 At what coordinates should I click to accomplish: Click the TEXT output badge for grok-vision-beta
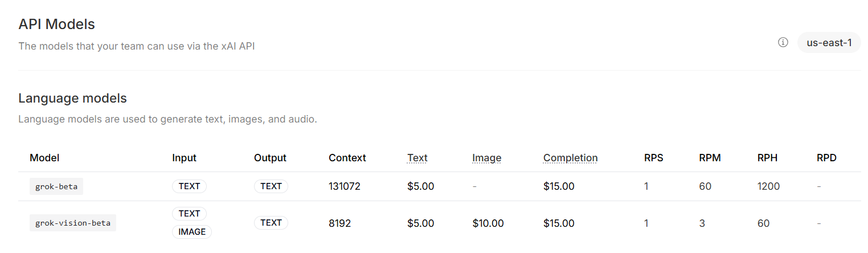271,223
